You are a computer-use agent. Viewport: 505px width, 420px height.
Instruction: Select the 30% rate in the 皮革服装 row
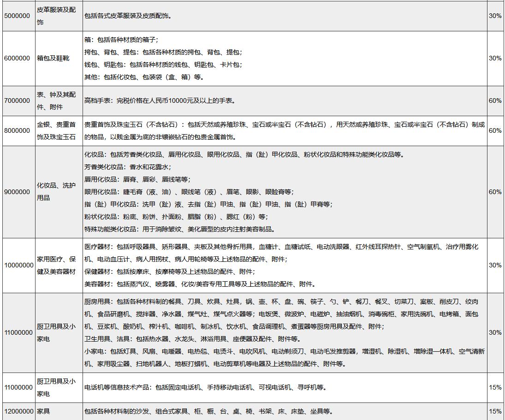495,16
